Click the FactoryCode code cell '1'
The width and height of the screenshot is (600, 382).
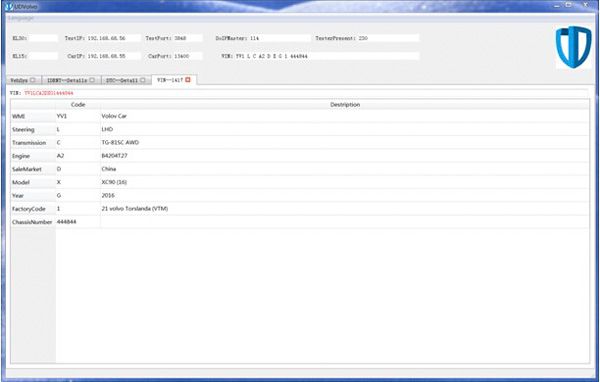coord(78,209)
